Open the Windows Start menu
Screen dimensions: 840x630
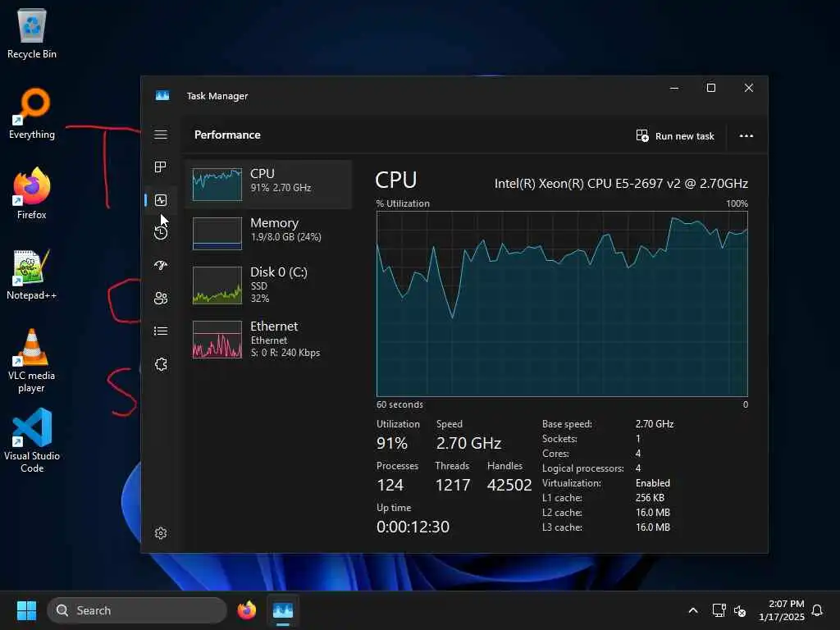(26, 610)
